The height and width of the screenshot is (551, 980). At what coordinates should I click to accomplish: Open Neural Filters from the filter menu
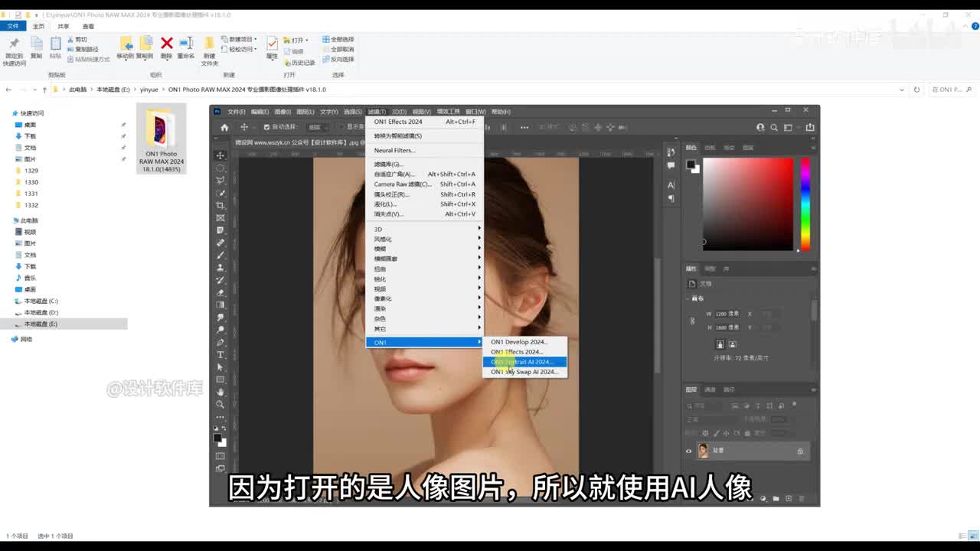(x=394, y=150)
